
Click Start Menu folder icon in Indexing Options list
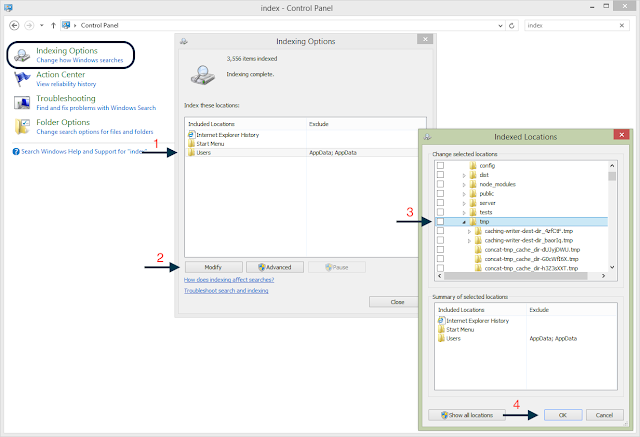pos(191,144)
